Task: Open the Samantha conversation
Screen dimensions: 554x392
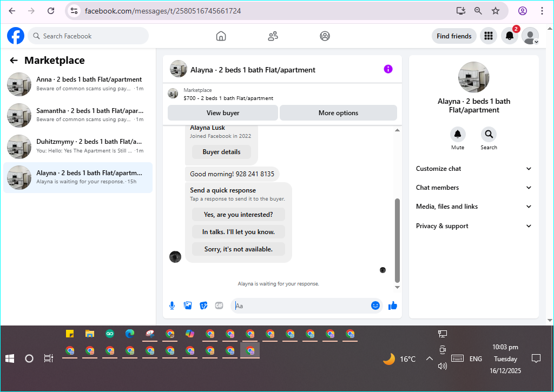Action: coord(78,115)
